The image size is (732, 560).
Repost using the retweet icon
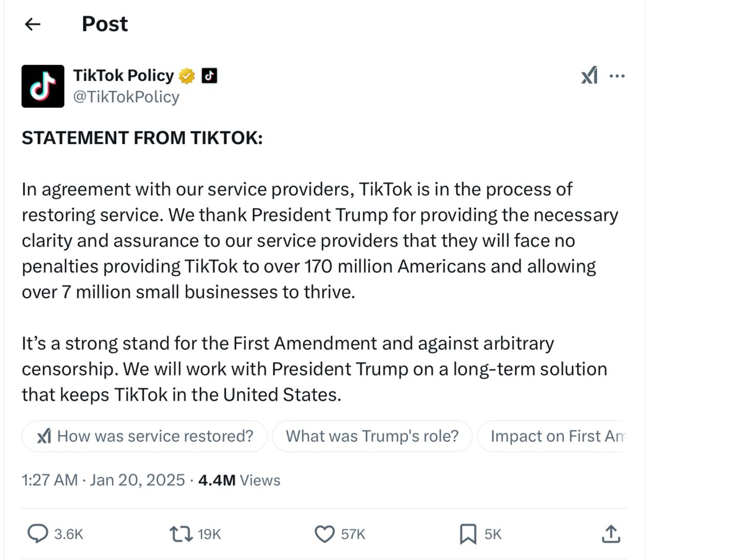point(181,534)
